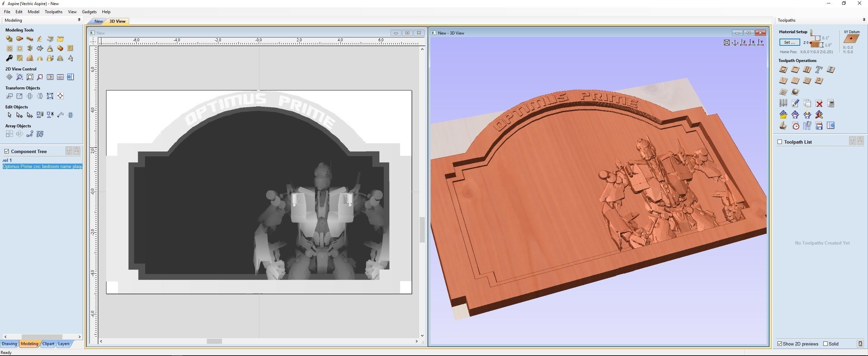Click the icon at bottom-right of Toolpaths panel
This screenshot has width=868, height=356.
pyautogui.click(x=860, y=344)
